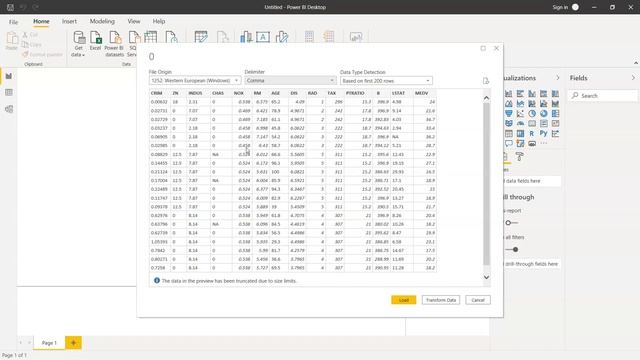Expand the Get data dropdown arrow

pos(83,55)
